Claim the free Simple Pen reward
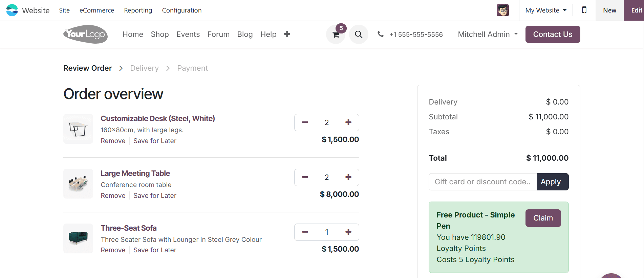This screenshot has height=278, width=644. click(543, 218)
